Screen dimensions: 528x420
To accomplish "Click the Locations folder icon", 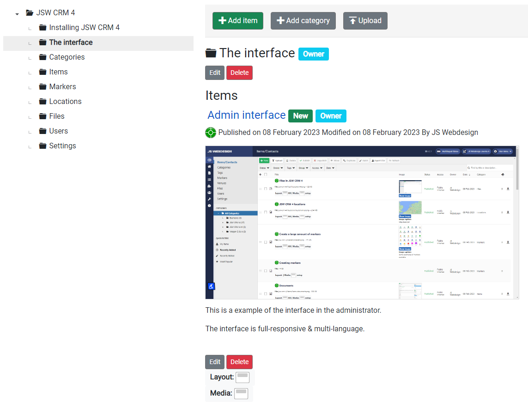I will click(x=43, y=102).
